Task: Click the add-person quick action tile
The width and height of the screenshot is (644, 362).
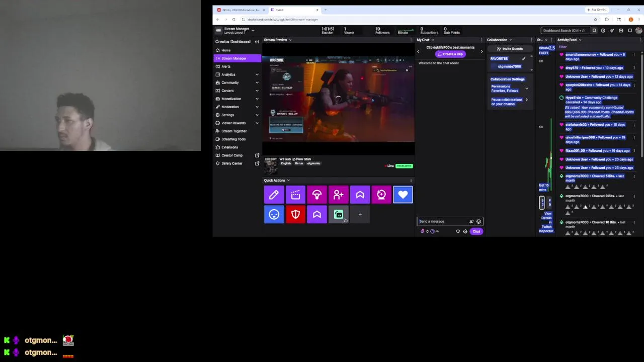Action: (x=338, y=195)
